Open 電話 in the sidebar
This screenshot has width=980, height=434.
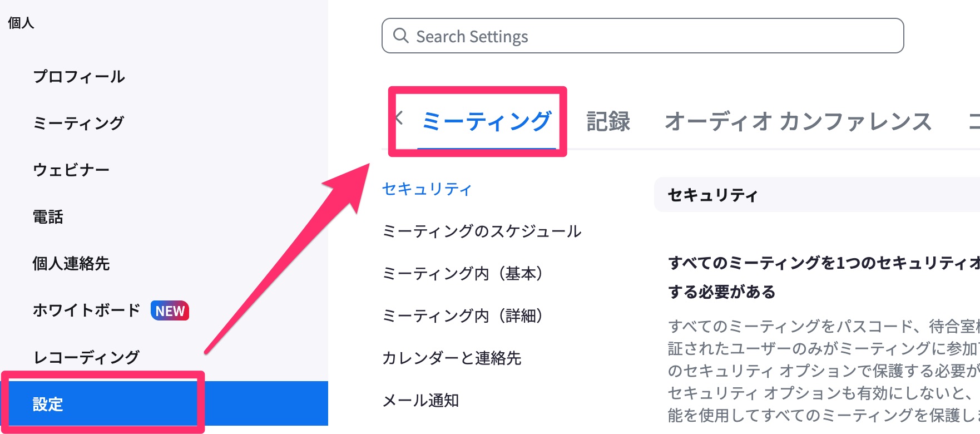48,216
